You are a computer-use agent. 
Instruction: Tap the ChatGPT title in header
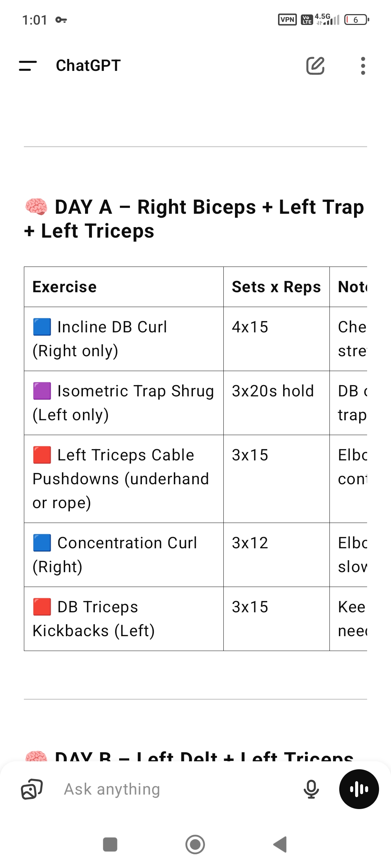(88, 65)
